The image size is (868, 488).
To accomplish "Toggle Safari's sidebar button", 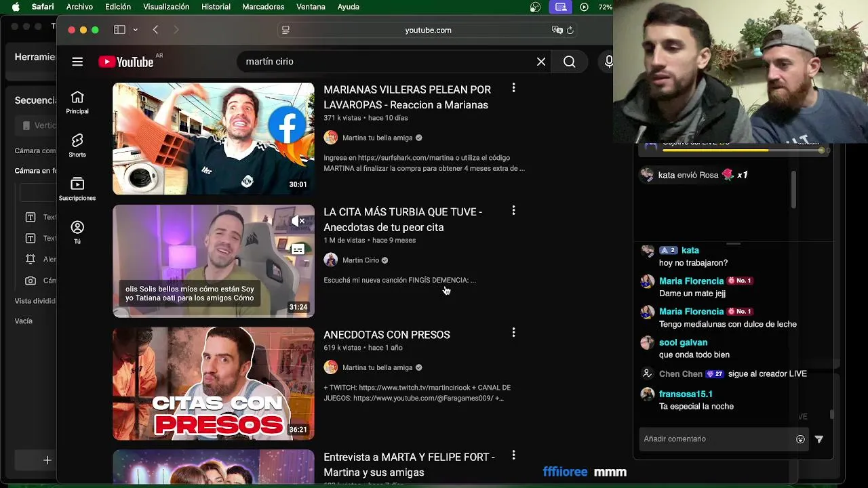I will (x=119, y=30).
